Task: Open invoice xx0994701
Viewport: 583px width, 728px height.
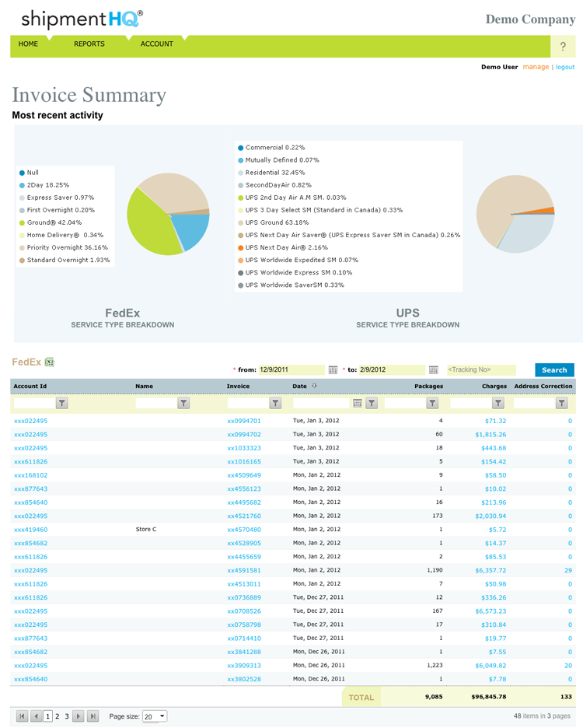Action: coord(244,421)
